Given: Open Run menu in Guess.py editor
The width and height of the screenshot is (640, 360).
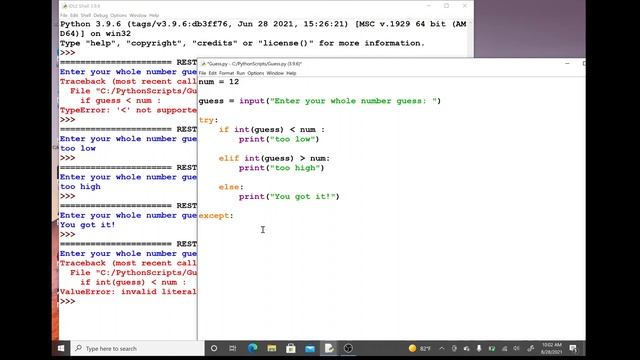Looking at the screenshot, I should [241, 73].
